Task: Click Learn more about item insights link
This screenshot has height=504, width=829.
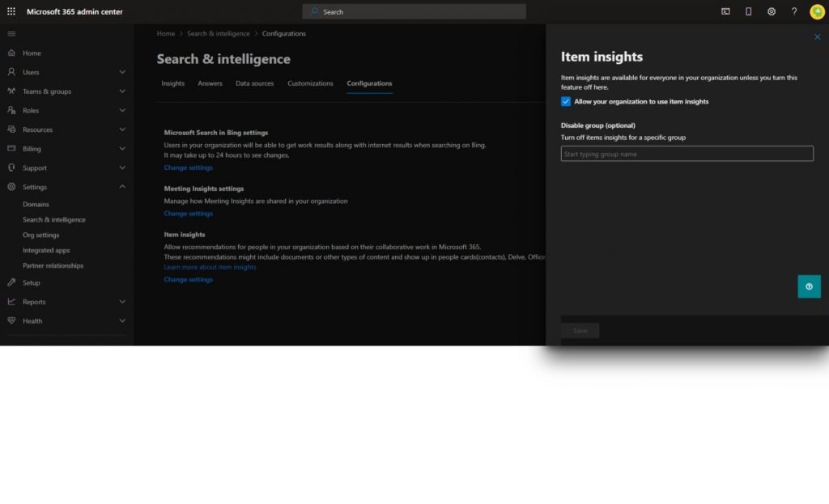Action: (x=210, y=267)
